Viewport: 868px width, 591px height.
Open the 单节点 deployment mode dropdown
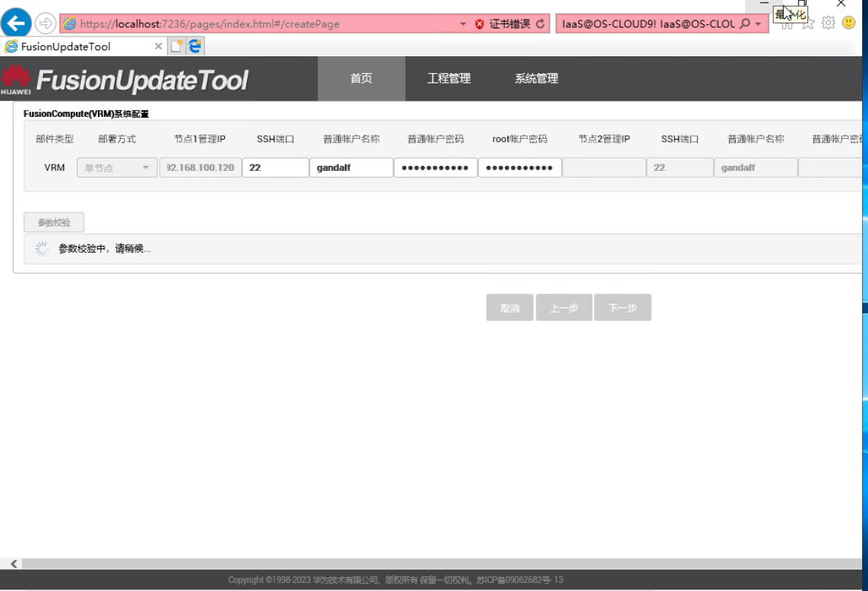[x=117, y=168]
